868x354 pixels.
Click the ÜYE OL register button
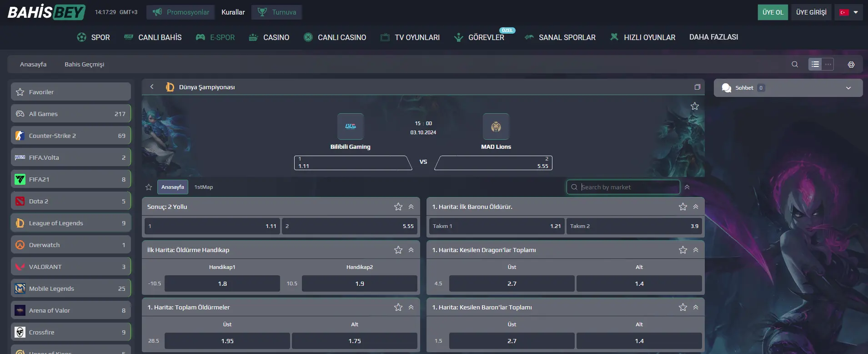tap(773, 12)
